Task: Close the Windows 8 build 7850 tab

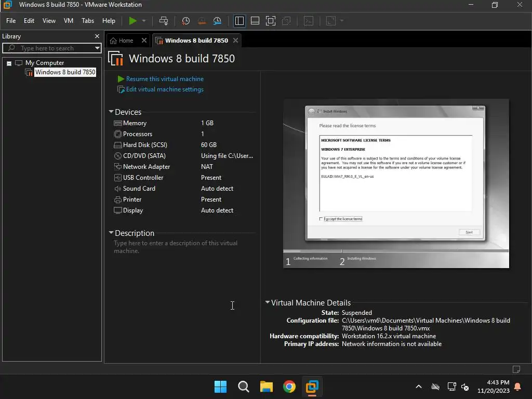Action: tap(235, 41)
